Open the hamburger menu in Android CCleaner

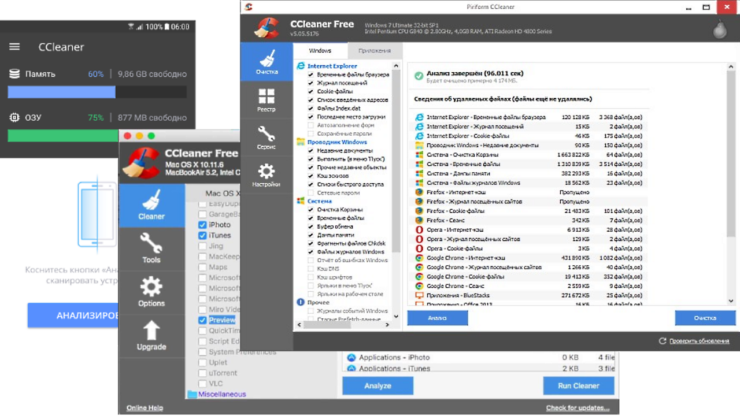click(x=15, y=47)
